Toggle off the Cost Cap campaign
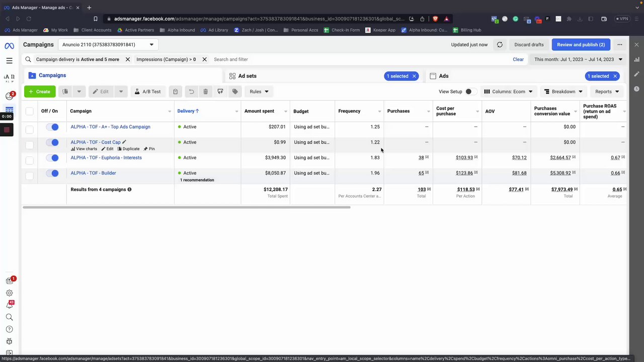The image size is (644, 362). 52,142
